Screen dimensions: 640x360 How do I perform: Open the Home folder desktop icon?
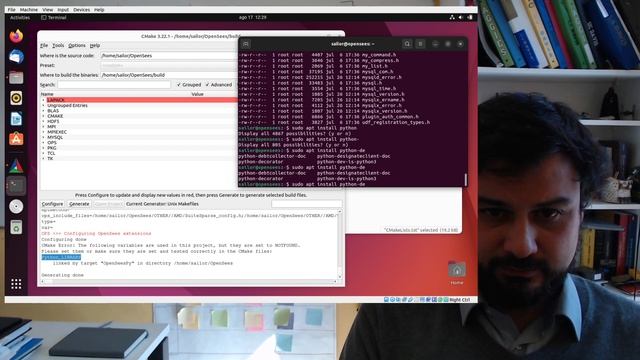coord(457,273)
